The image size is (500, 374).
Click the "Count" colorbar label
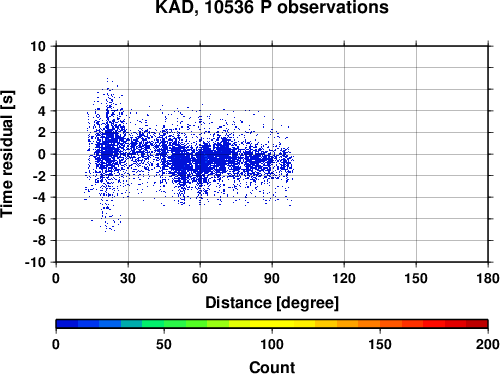click(272, 367)
